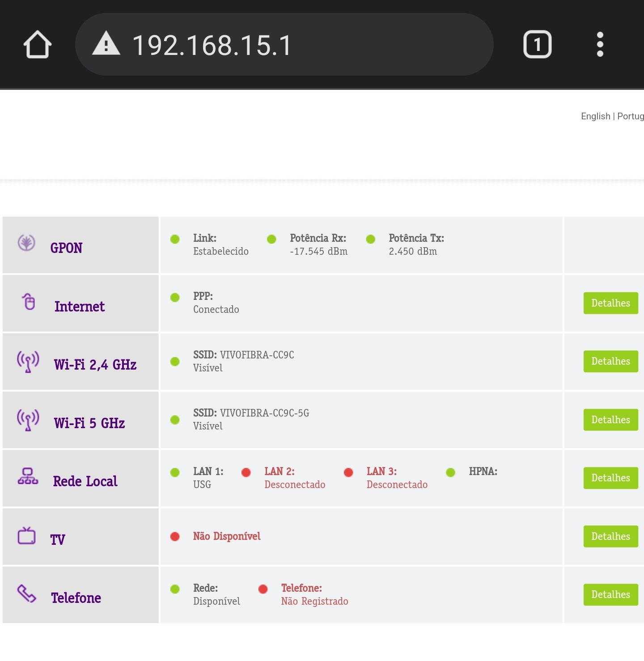The image size is (644, 661).
Task: Click the Não Disponível TV status
Action: pos(227,536)
